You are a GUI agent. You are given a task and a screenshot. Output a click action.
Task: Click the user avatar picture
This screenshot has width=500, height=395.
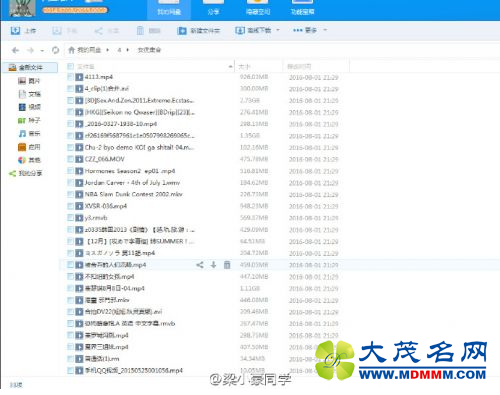pos(22,8)
